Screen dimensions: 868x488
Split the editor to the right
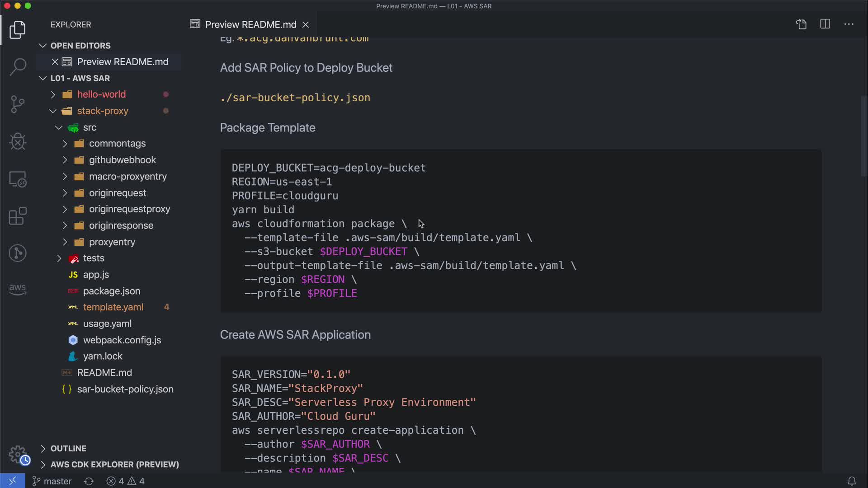point(825,24)
